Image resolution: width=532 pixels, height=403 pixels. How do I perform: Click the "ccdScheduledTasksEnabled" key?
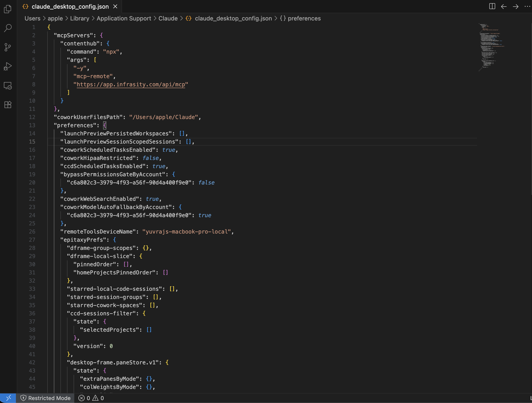click(x=103, y=166)
